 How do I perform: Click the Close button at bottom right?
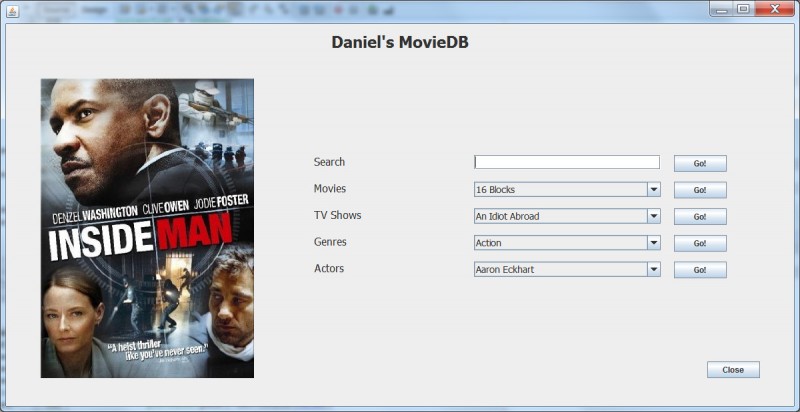[733, 370]
